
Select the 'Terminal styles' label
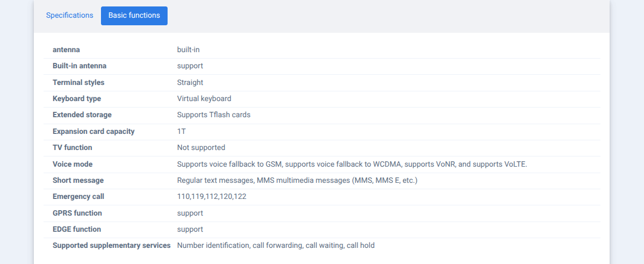click(x=78, y=83)
